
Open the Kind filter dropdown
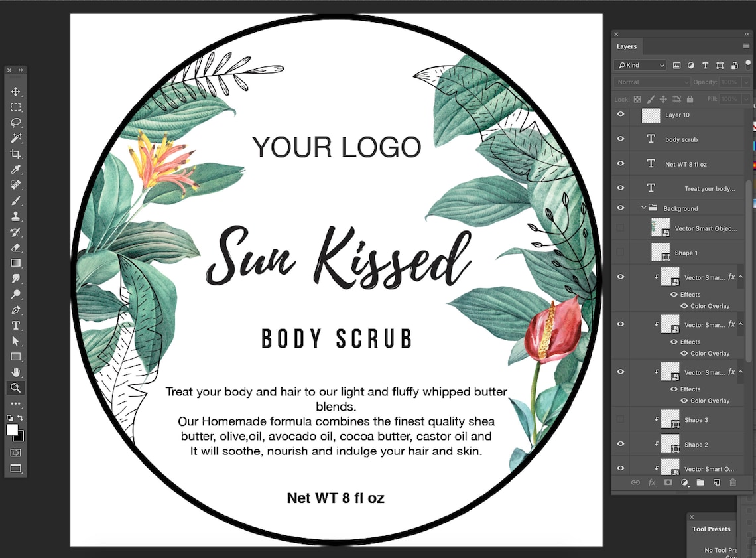tap(639, 65)
